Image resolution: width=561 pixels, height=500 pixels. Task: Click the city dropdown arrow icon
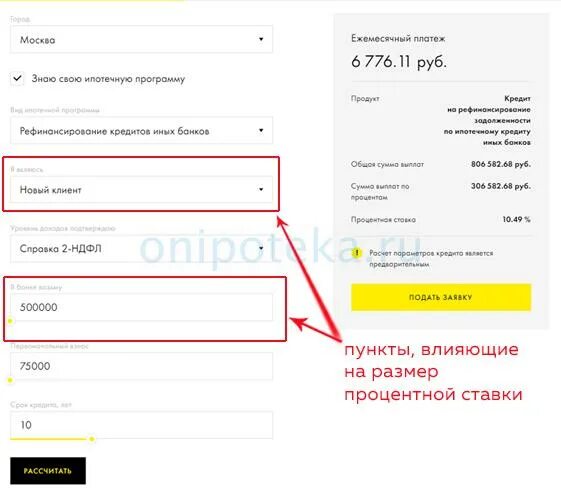pos(261,39)
